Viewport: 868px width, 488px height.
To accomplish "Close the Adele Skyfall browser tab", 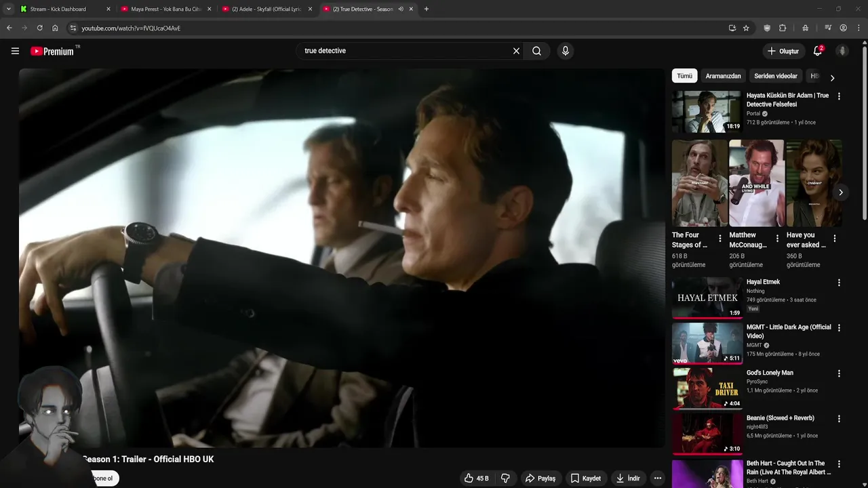I will point(310,9).
